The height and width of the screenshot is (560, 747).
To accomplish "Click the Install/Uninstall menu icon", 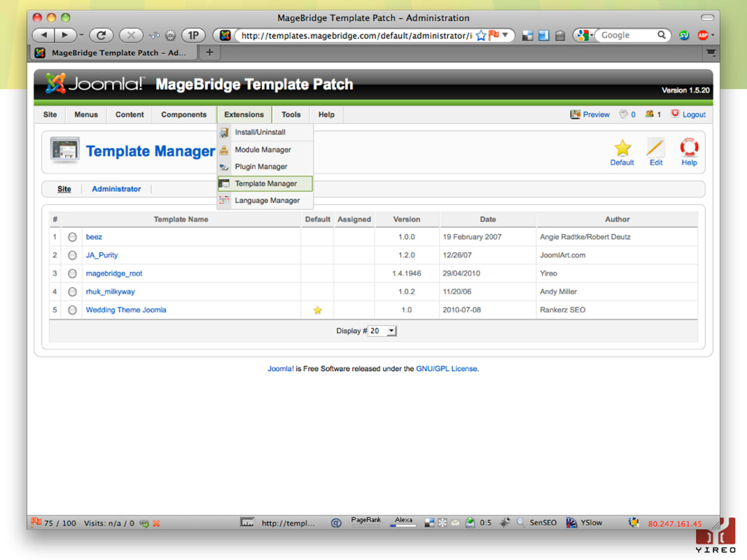I will (224, 133).
